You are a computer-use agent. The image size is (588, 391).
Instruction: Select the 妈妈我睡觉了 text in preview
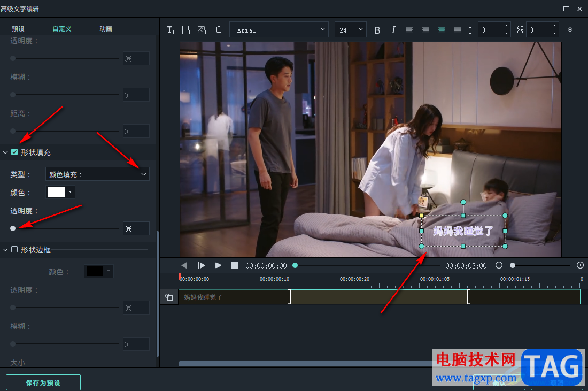[x=463, y=231]
